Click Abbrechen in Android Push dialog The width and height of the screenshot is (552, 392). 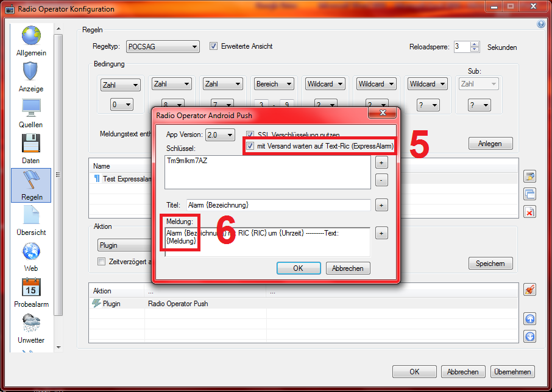(x=348, y=268)
